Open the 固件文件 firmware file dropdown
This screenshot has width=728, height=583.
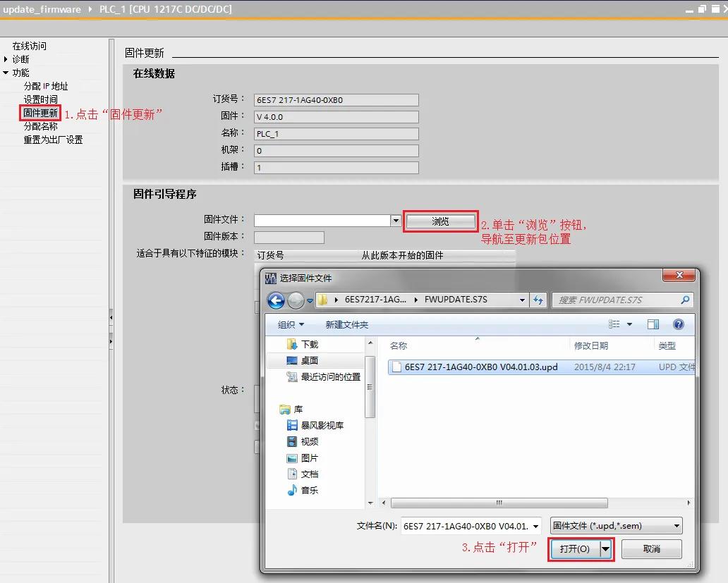point(396,220)
